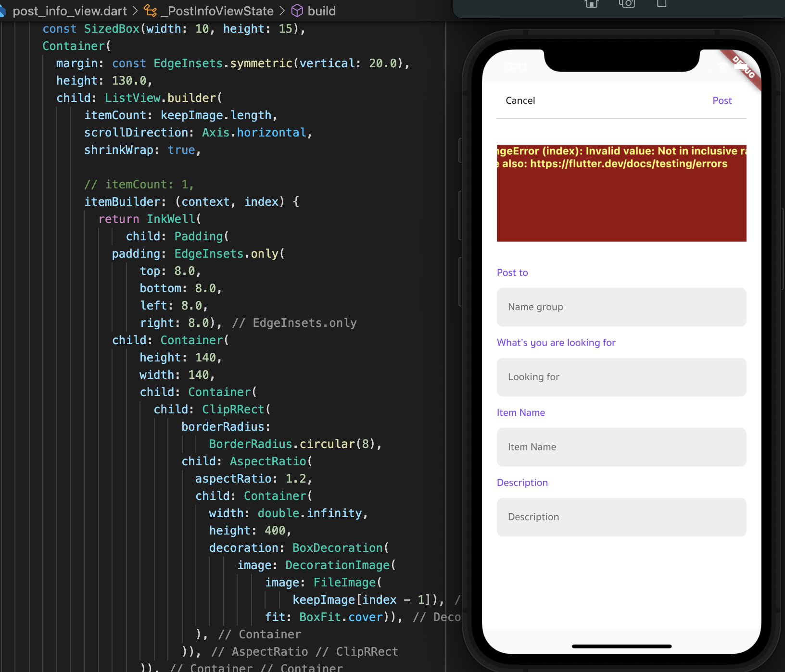
Task: Click the 'bottom: 8.0,' code line
Action: [181, 288]
